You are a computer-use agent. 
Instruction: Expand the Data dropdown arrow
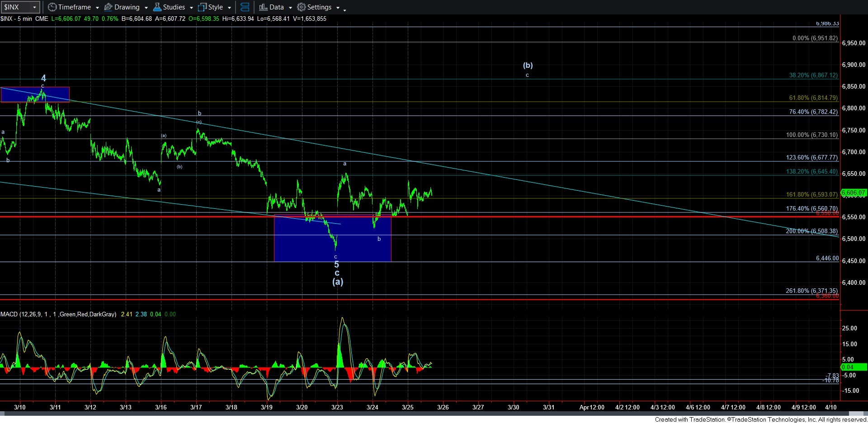[x=290, y=8]
